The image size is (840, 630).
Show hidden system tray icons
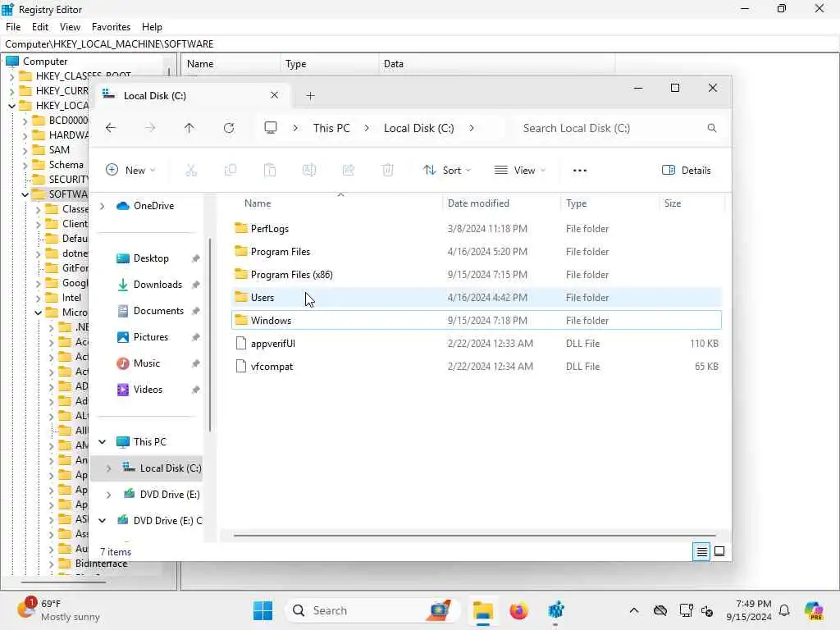634,610
